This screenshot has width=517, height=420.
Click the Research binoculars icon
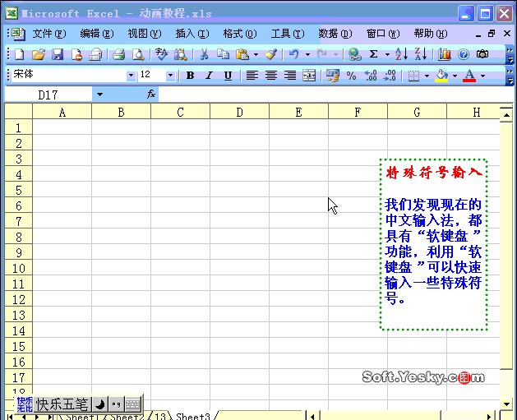click(180, 54)
